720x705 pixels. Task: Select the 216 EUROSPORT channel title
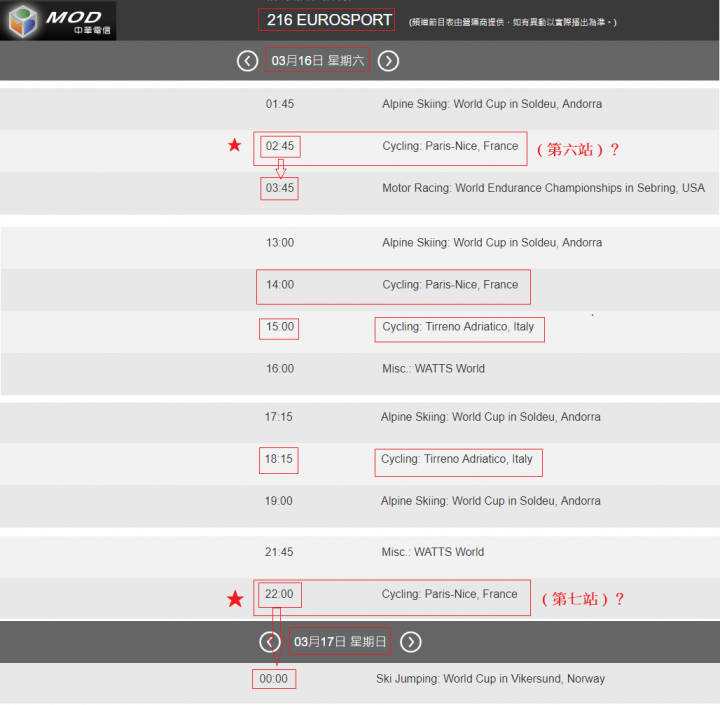click(329, 20)
